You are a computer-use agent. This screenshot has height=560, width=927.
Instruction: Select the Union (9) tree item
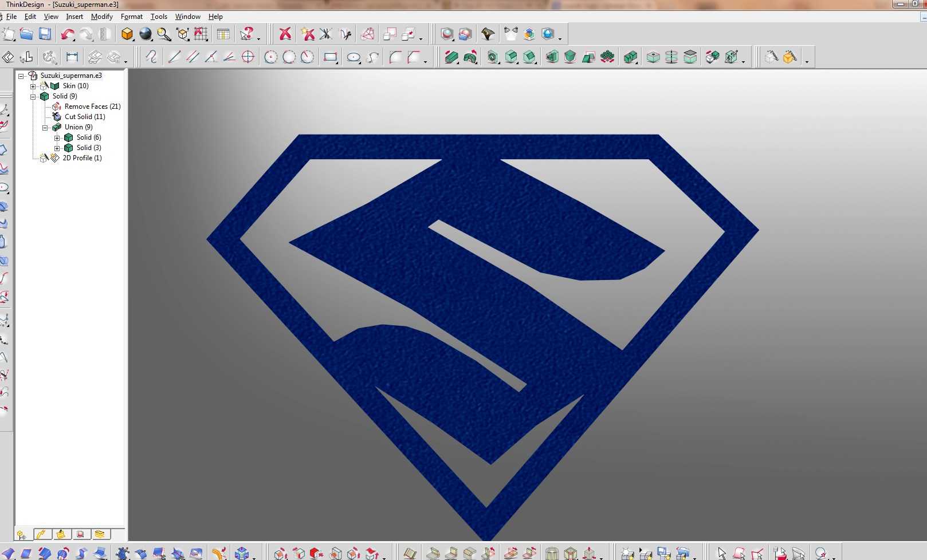(x=78, y=127)
